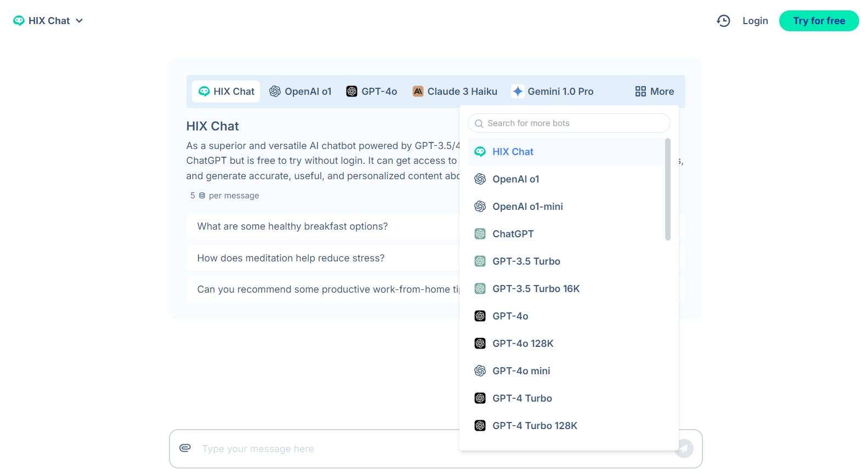This screenshot has width=868, height=474.
Task: Pick GPT-4 Turbo from the list
Action: 566,398
